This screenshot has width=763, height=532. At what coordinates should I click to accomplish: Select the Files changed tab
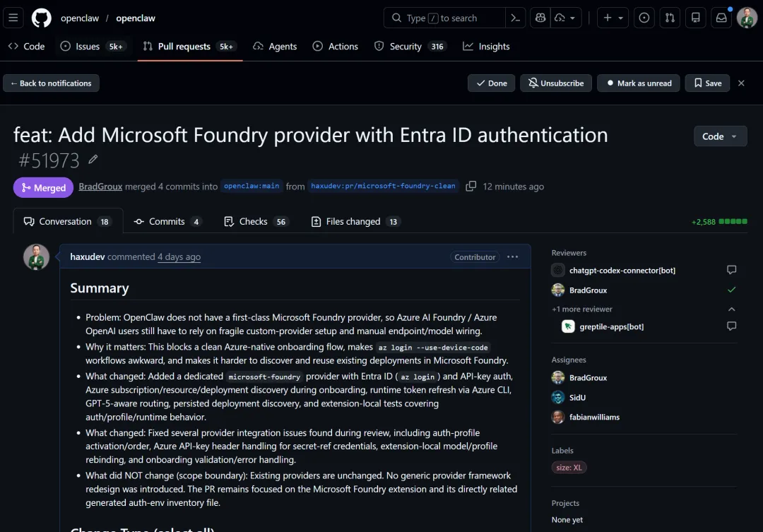(x=356, y=221)
